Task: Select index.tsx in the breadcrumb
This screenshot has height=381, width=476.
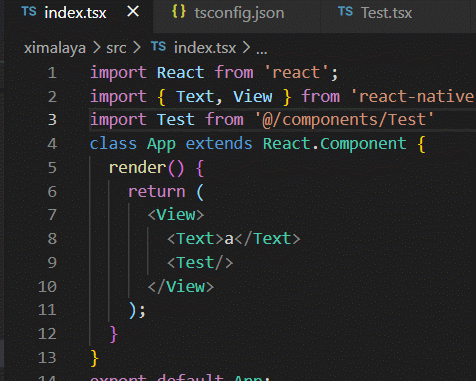Action: coord(205,48)
